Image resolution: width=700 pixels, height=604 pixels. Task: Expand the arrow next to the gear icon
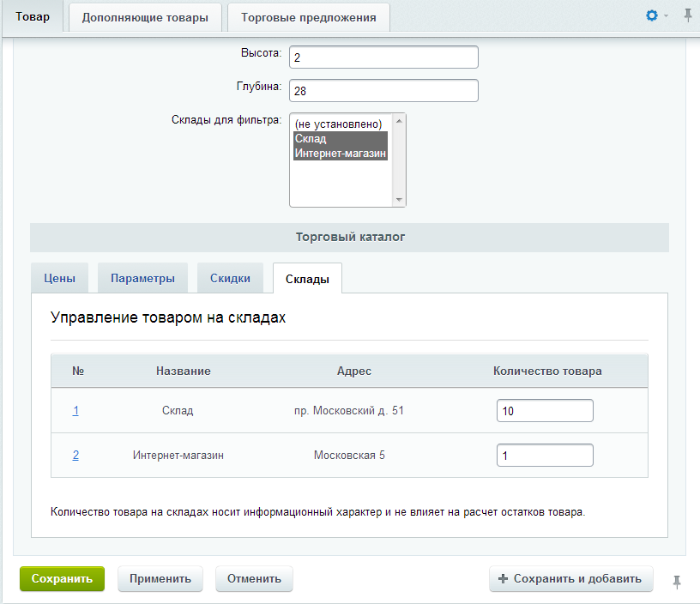667,17
